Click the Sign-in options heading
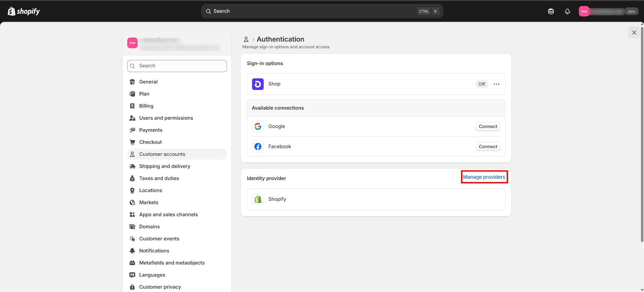The width and height of the screenshot is (644, 292). pyautogui.click(x=265, y=63)
